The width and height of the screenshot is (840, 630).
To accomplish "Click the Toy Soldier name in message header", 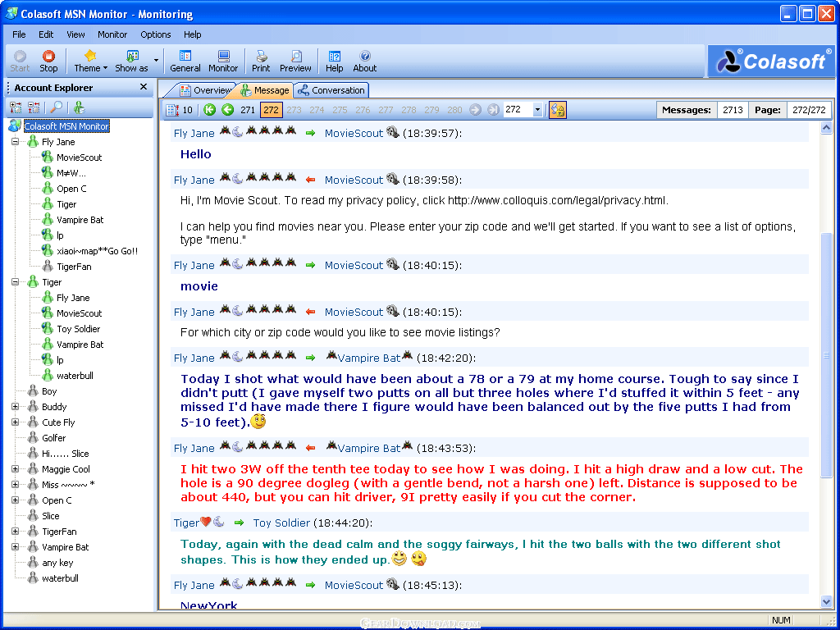I will [281, 523].
